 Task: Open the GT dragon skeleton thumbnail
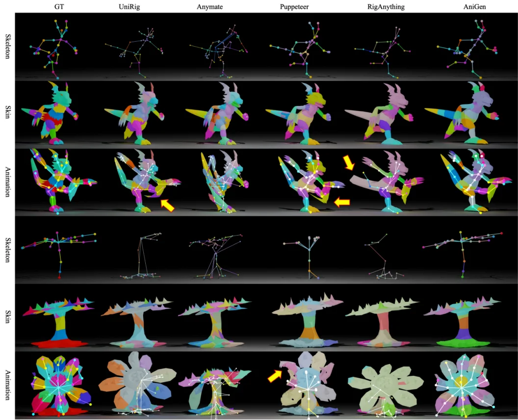[x=54, y=48]
